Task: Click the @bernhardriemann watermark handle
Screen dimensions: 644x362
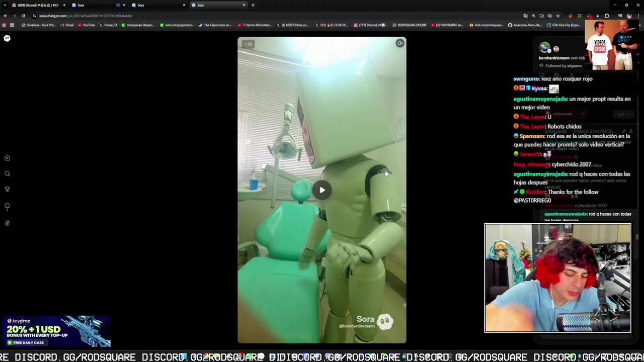Action: [x=357, y=326]
